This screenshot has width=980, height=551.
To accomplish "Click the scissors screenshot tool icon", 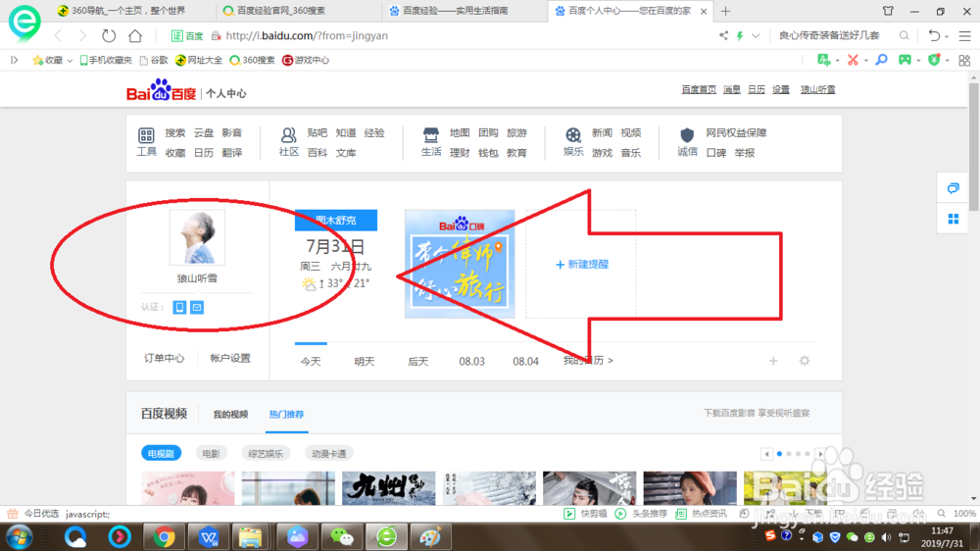I will (x=853, y=60).
